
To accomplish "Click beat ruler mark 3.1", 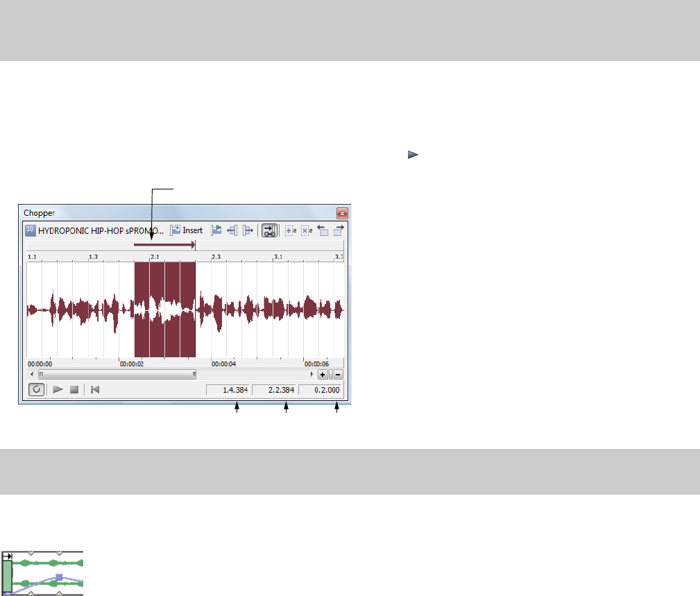I will pos(278,257).
